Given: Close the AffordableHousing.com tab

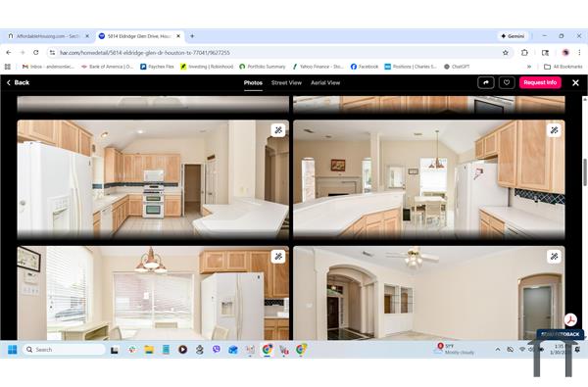Looking at the screenshot, I should pos(87,36).
